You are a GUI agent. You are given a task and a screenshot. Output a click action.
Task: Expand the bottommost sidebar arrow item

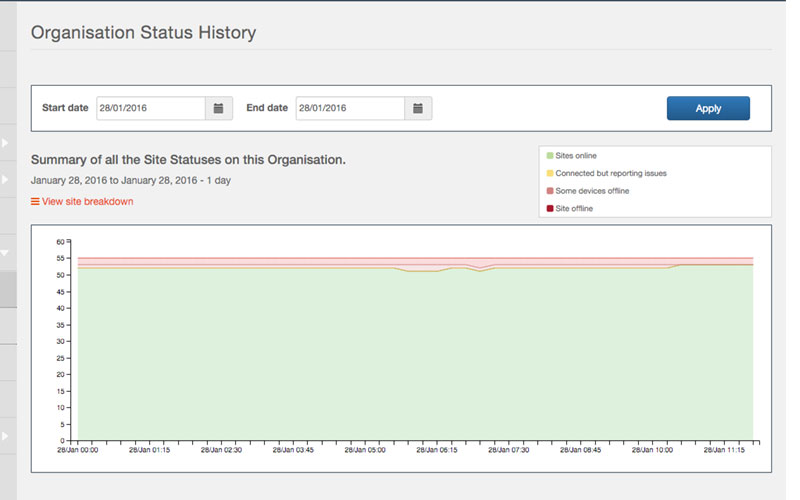click(5, 435)
